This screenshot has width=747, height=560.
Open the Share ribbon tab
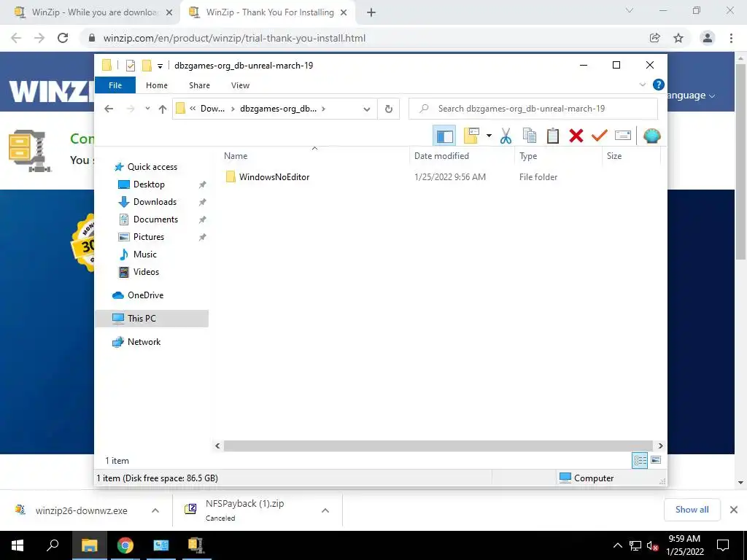click(199, 85)
